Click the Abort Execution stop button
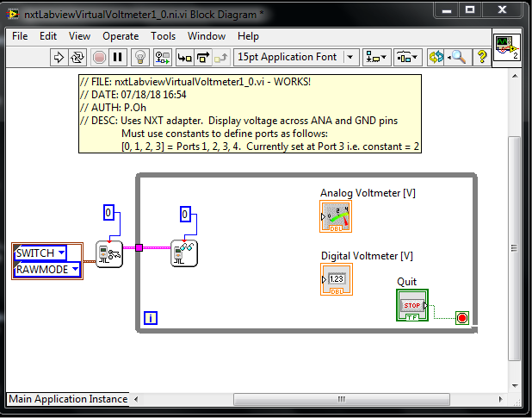The image size is (532, 418). 99,57
